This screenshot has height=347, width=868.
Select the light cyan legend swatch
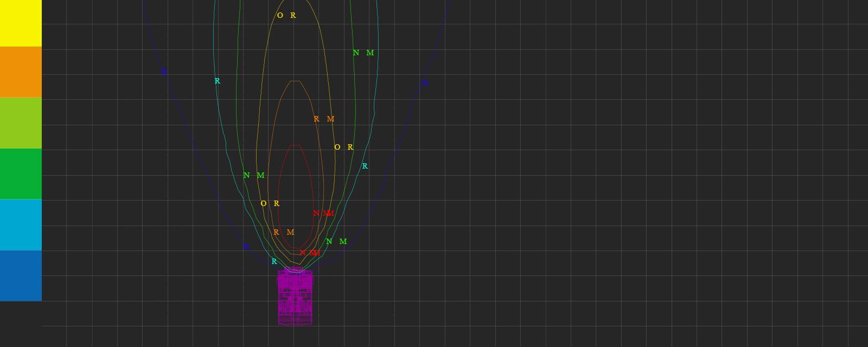pyautogui.click(x=21, y=224)
